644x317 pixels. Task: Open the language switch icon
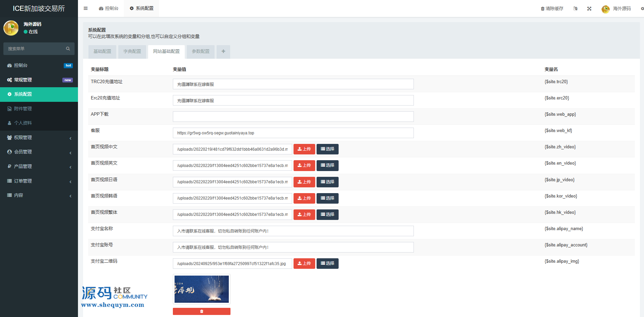(575, 8)
